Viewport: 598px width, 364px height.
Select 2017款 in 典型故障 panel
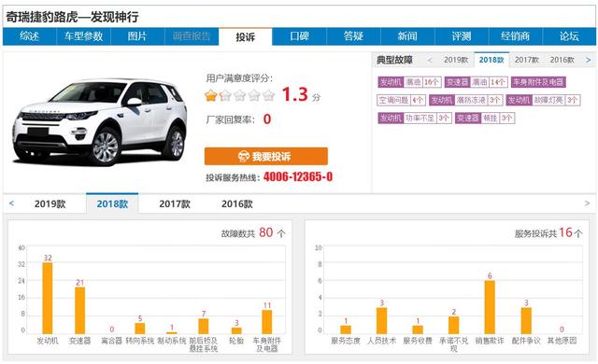point(527,60)
